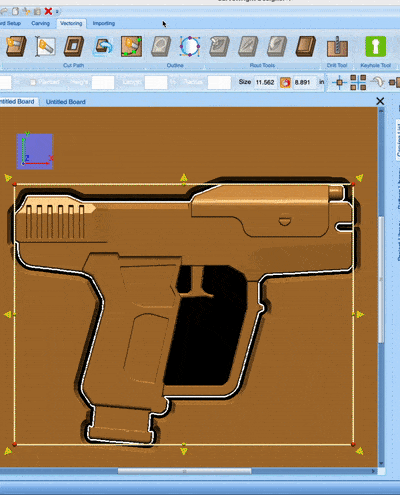Select the Drill Tool icon
This screenshot has height=495, width=400.
click(x=337, y=47)
